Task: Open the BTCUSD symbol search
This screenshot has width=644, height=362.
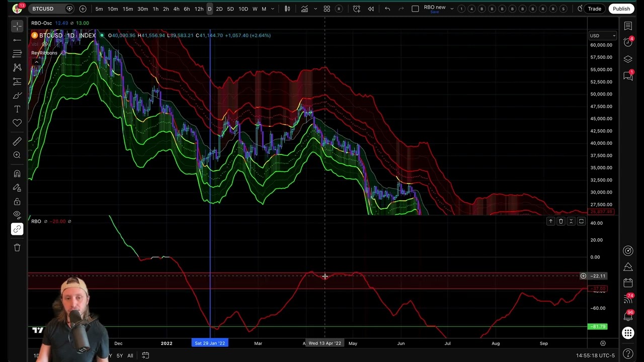Action: tap(43, 9)
